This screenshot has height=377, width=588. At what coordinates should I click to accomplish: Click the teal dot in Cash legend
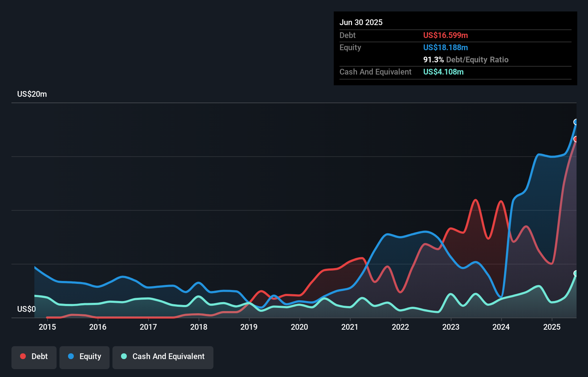tap(124, 356)
